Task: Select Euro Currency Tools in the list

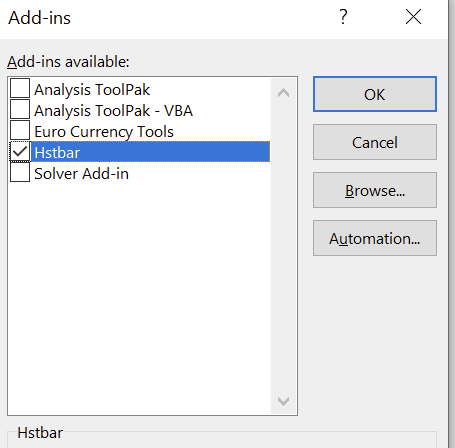Action: coord(104,132)
